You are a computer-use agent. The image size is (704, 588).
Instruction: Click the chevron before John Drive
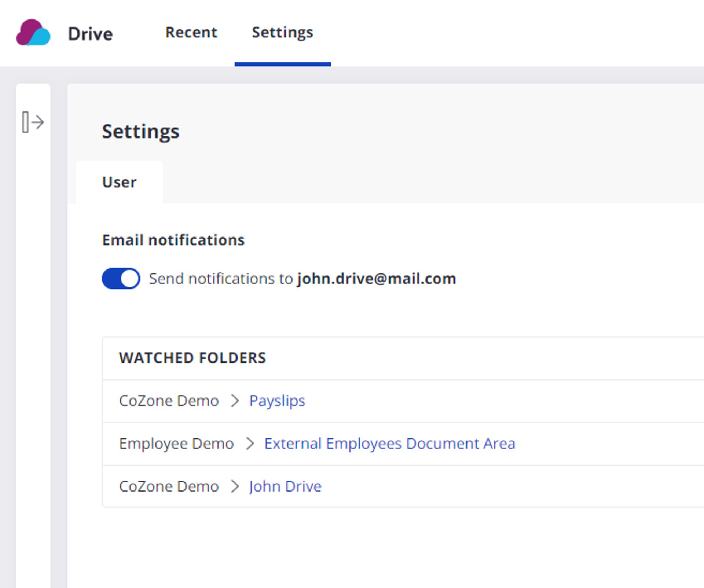pos(235,486)
